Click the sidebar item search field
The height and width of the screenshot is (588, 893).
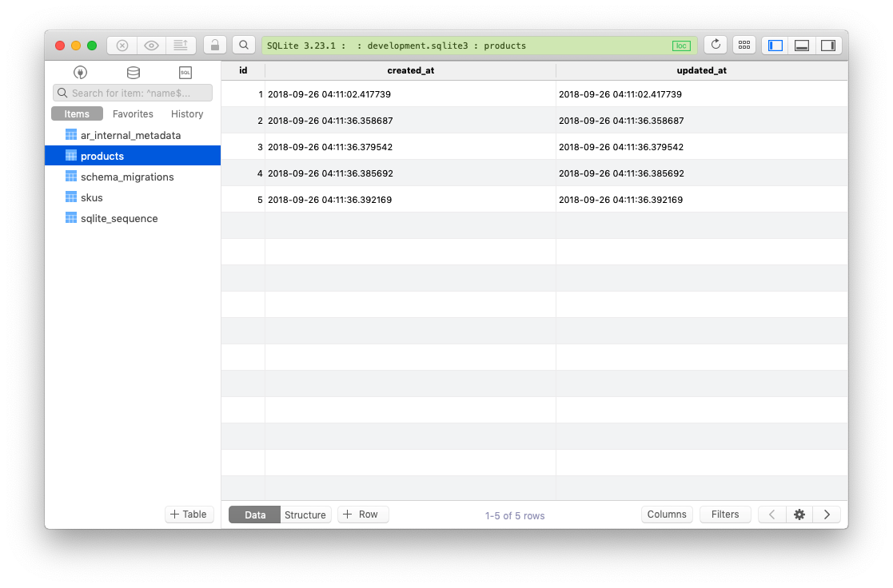click(133, 93)
